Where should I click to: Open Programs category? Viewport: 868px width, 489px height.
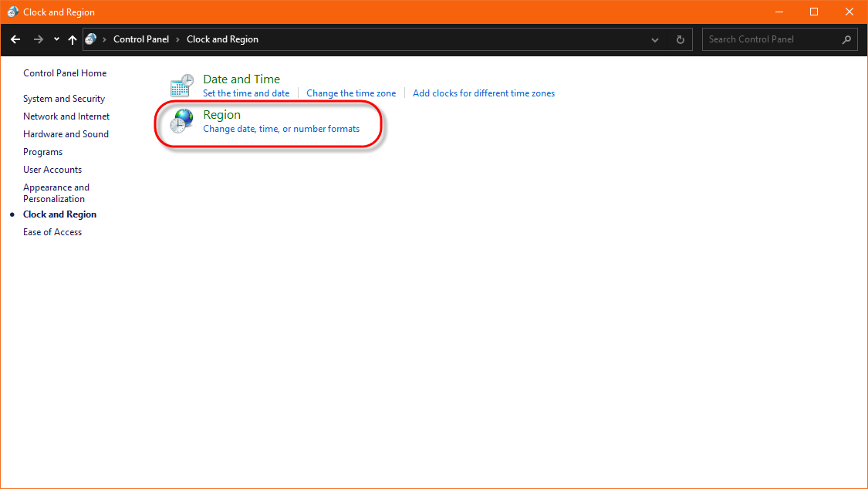pyautogui.click(x=42, y=152)
